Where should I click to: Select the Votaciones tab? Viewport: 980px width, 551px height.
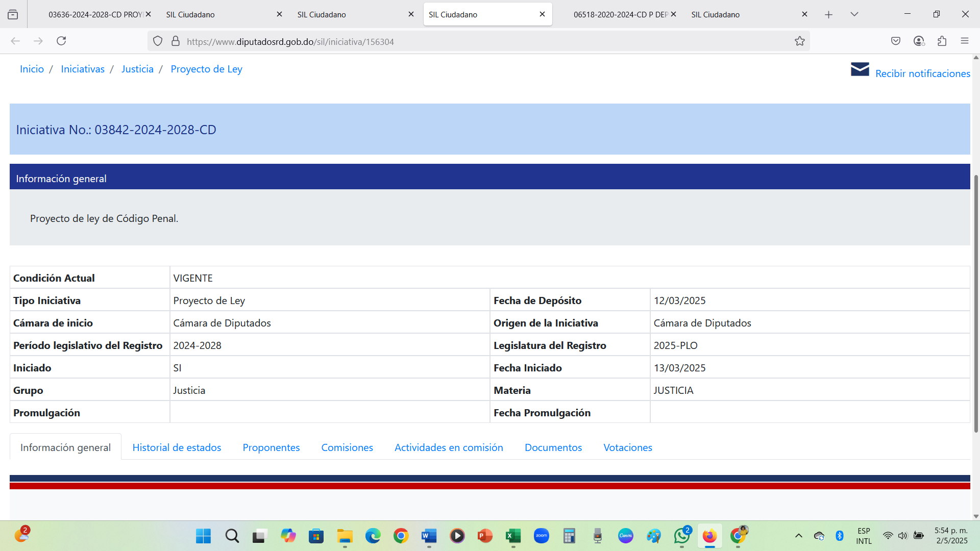627,447
